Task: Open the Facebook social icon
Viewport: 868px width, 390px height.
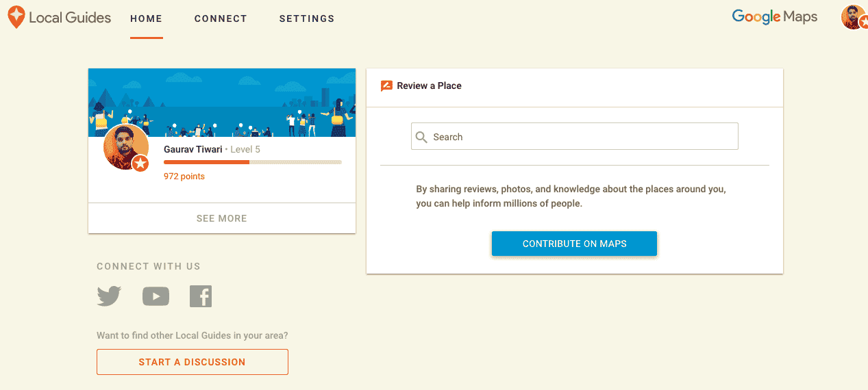Action: (x=201, y=296)
